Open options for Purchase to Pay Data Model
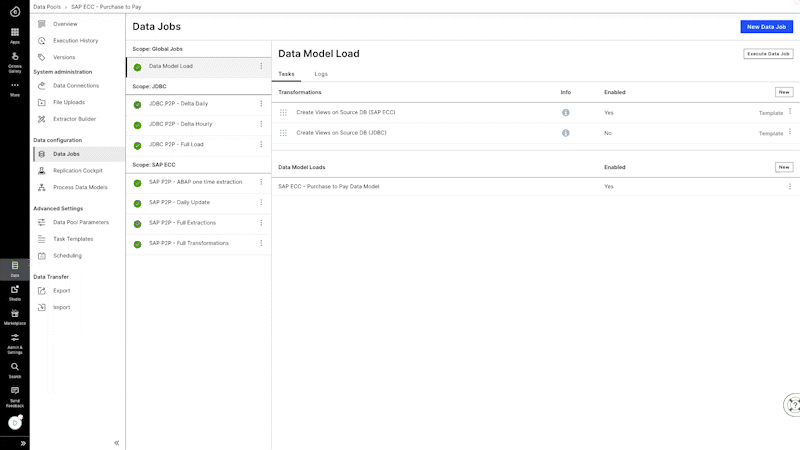This screenshot has width=800, height=450. tap(790, 187)
